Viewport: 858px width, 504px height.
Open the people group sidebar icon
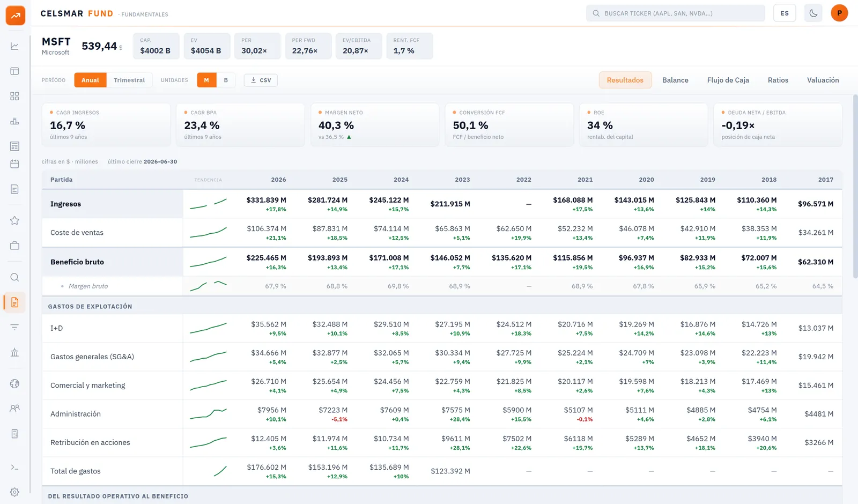coord(14,409)
